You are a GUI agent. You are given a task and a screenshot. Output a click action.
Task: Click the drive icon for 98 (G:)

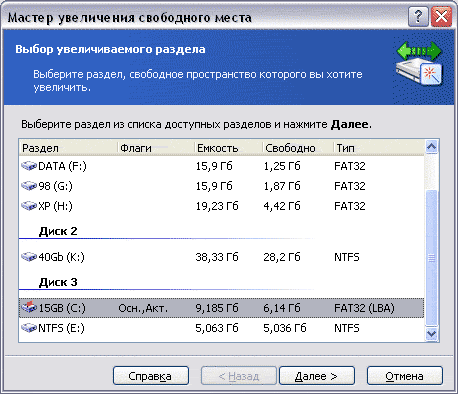pos(29,186)
